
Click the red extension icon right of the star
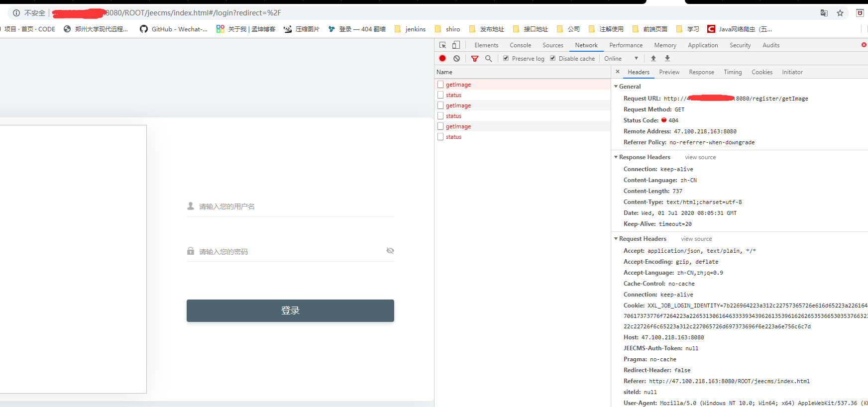point(860,13)
